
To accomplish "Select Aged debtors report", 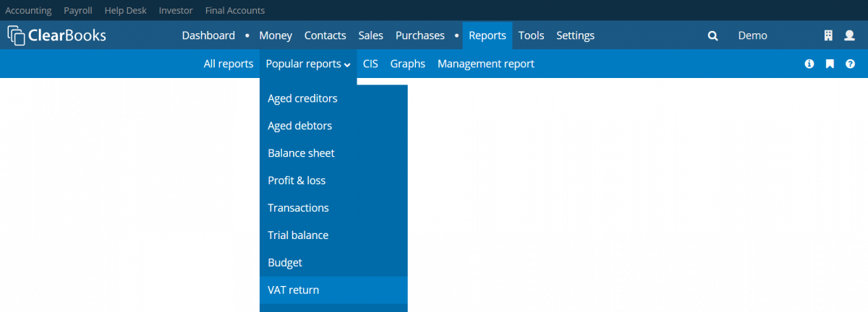I will click(x=333, y=126).
